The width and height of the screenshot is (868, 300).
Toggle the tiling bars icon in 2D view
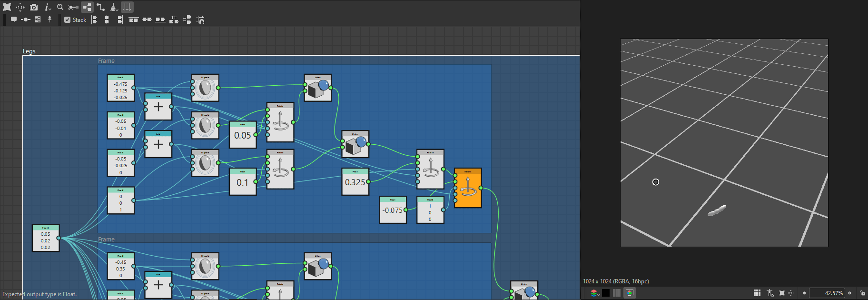(617, 293)
